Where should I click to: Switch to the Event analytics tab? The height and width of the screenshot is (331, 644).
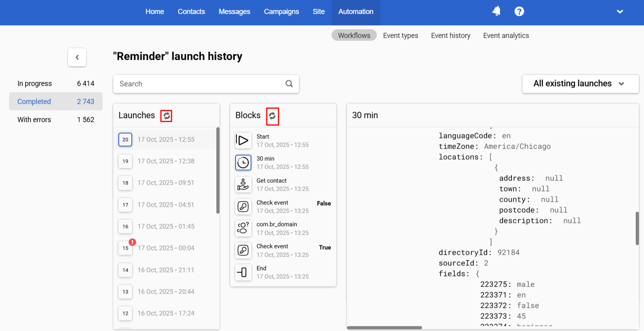pyautogui.click(x=506, y=35)
